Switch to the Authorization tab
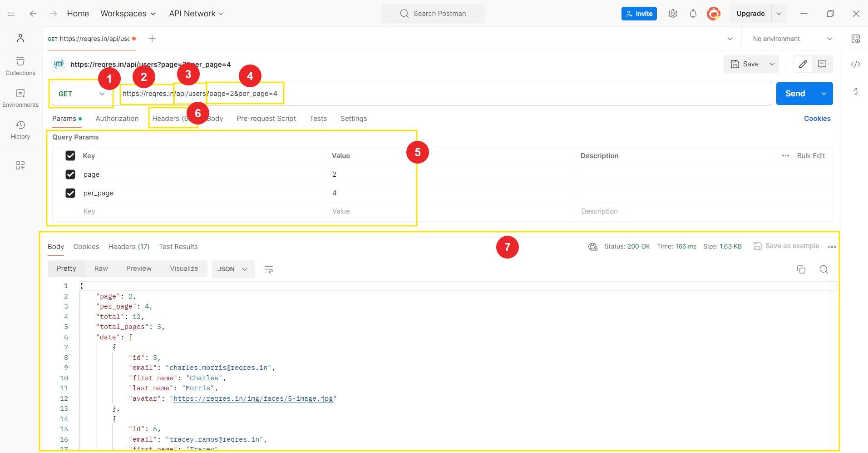This screenshot has height=453, width=868. click(117, 119)
